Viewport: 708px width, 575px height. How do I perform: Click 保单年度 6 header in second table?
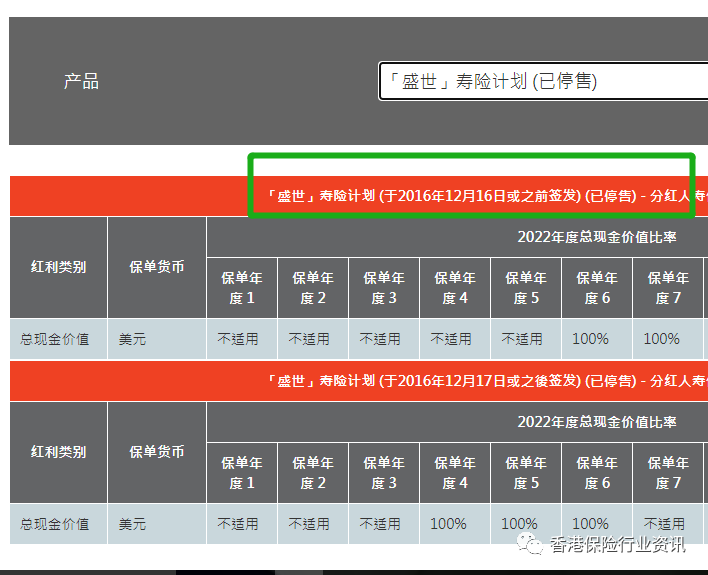tap(597, 473)
